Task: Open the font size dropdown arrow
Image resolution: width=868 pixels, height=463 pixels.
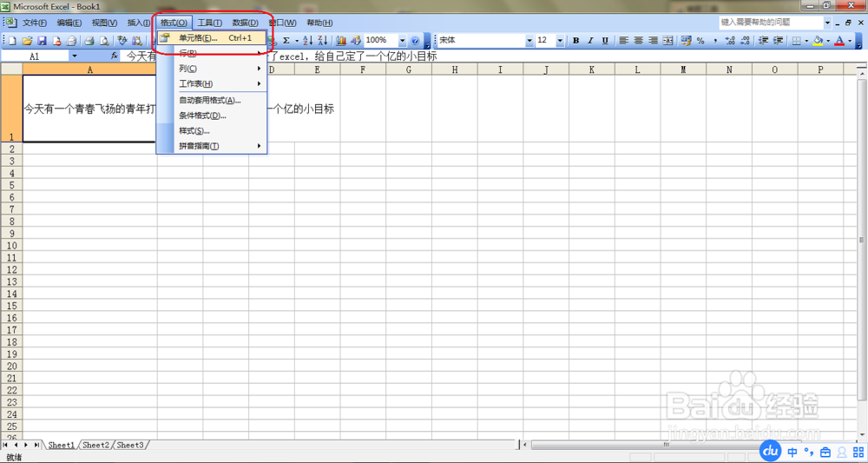Action: point(560,41)
